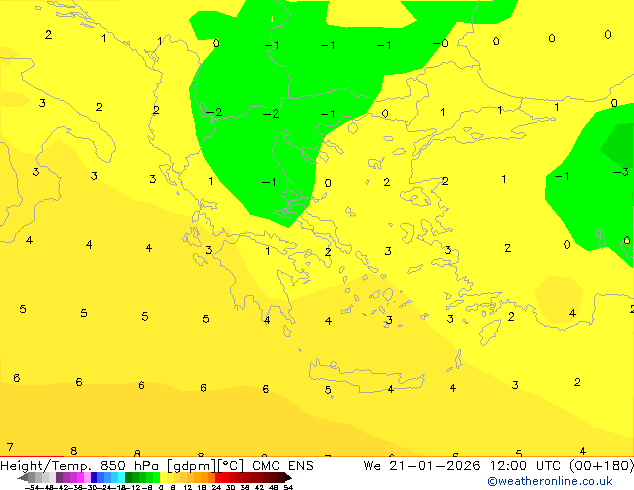Viewport: 634px width, 490px height.
Task: Click the magenta legend color segment
Action: pos(80,477)
